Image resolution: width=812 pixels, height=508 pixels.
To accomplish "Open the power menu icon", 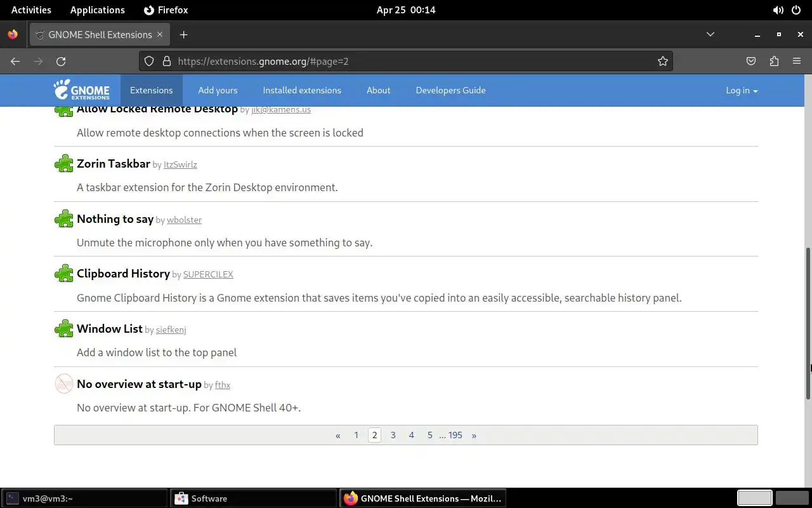I will coord(797,10).
